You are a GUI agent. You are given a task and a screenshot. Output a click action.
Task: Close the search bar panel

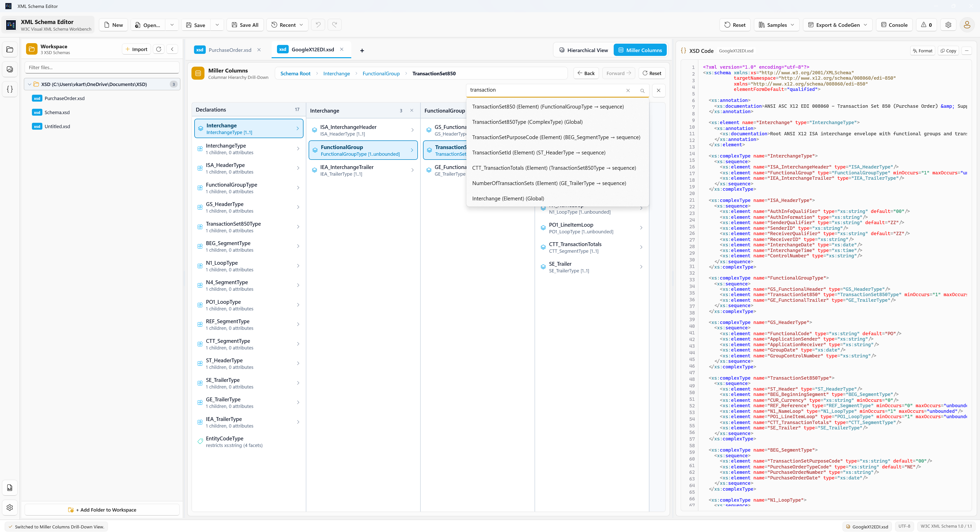[x=659, y=91]
